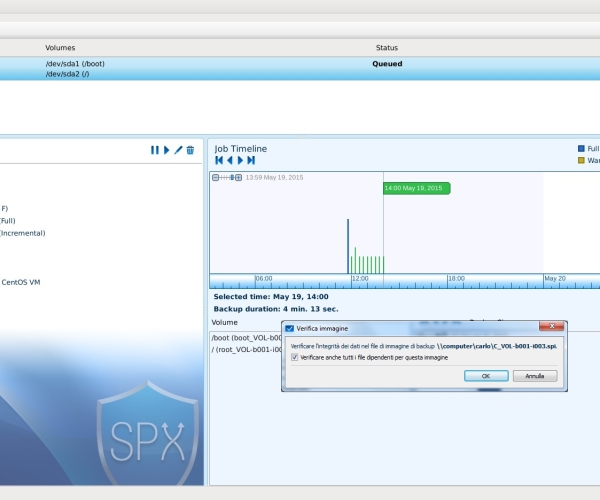The height and width of the screenshot is (500, 600).
Task: Click the yellow warning legend swatch
Action: (581, 160)
